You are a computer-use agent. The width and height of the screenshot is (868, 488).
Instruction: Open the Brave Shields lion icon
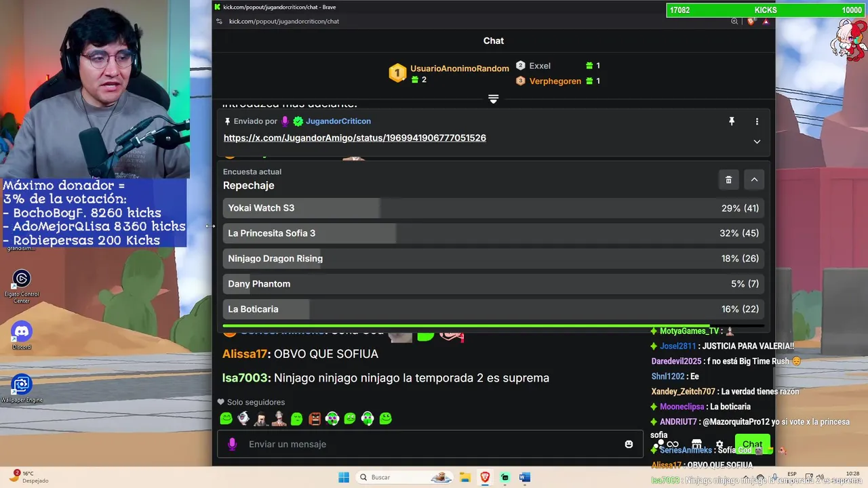pyautogui.click(x=751, y=21)
